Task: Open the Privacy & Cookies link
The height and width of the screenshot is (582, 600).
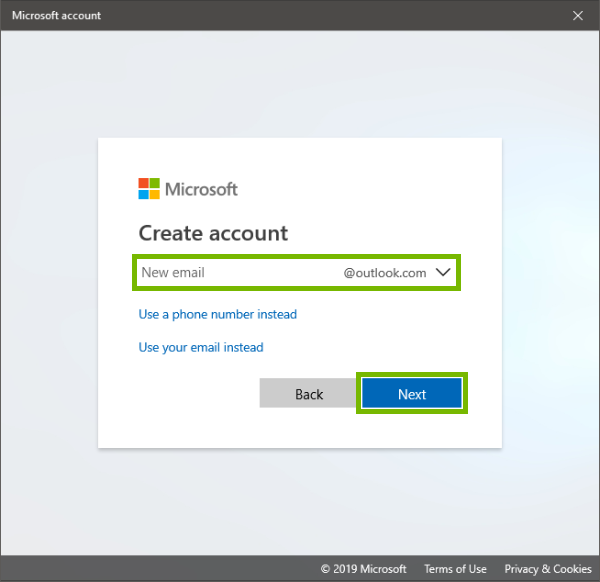Action: [548, 569]
